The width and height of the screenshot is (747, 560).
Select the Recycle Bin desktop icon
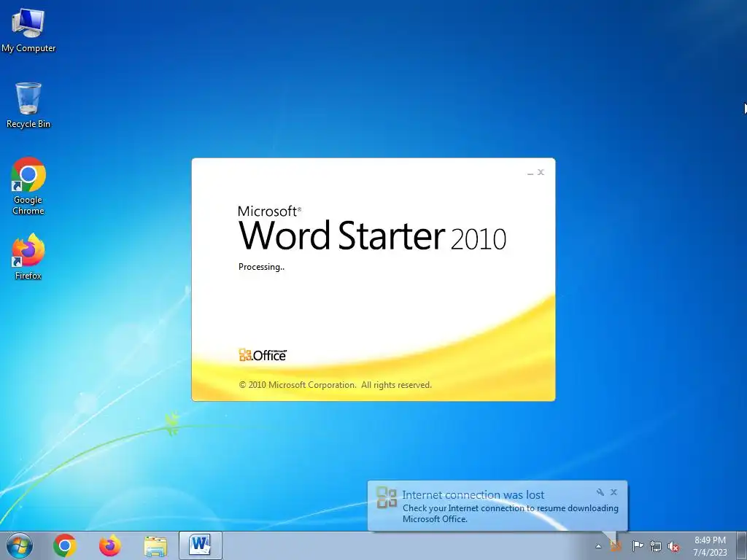tap(28, 105)
